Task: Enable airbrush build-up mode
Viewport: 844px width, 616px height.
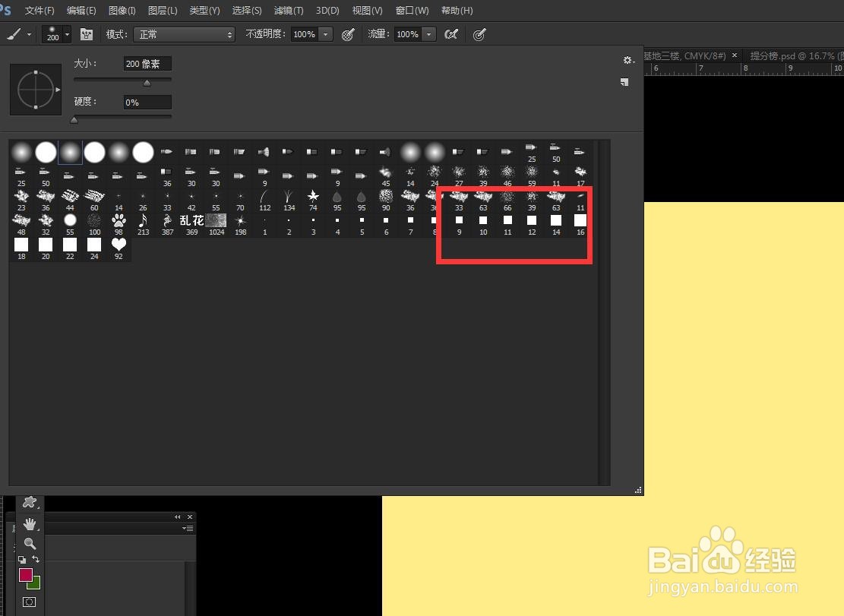Action: pyautogui.click(x=451, y=34)
